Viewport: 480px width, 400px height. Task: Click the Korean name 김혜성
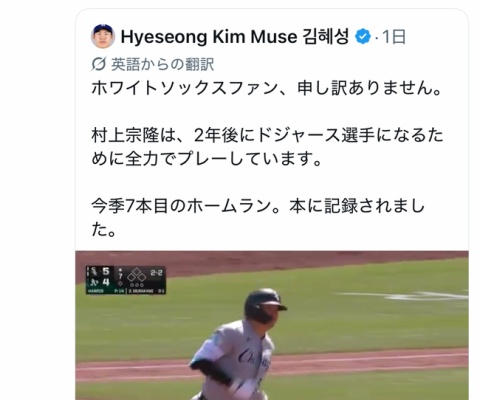[326, 37]
